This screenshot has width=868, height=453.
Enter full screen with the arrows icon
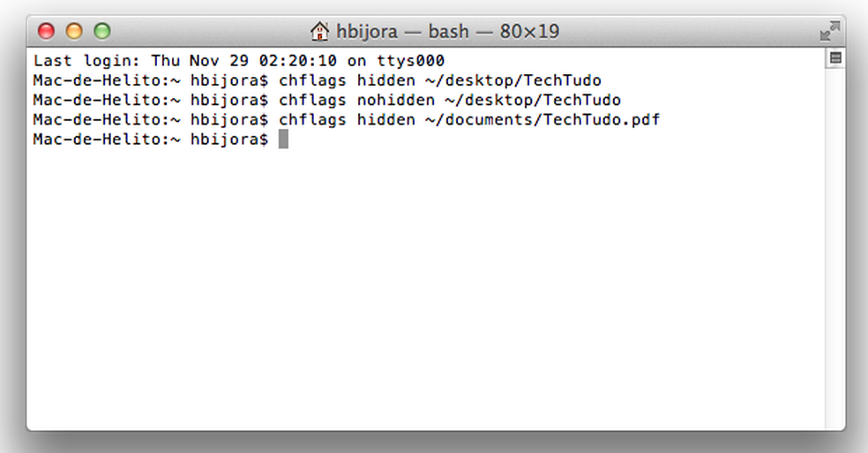pos(829,32)
